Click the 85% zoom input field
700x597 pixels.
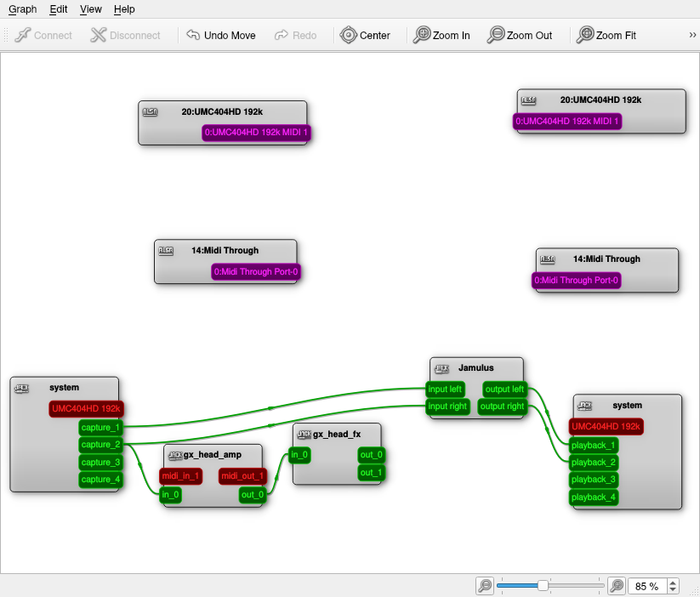pyautogui.click(x=646, y=586)
